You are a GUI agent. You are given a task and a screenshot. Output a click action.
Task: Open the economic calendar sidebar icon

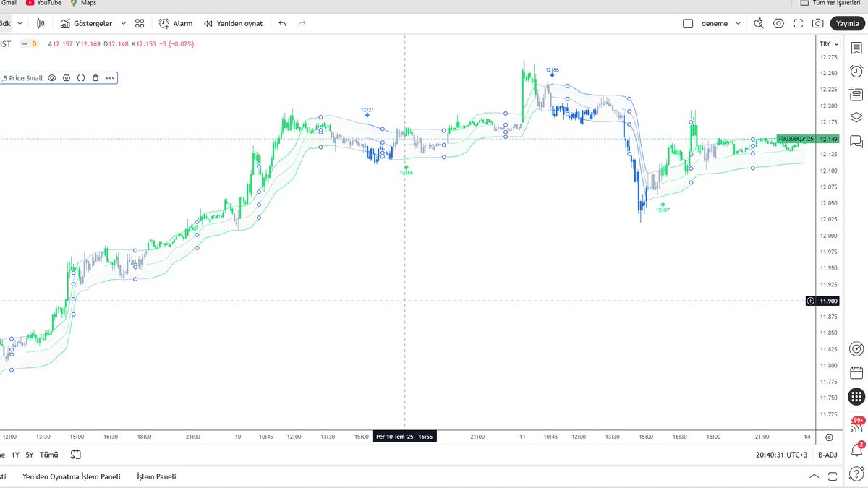856,372
